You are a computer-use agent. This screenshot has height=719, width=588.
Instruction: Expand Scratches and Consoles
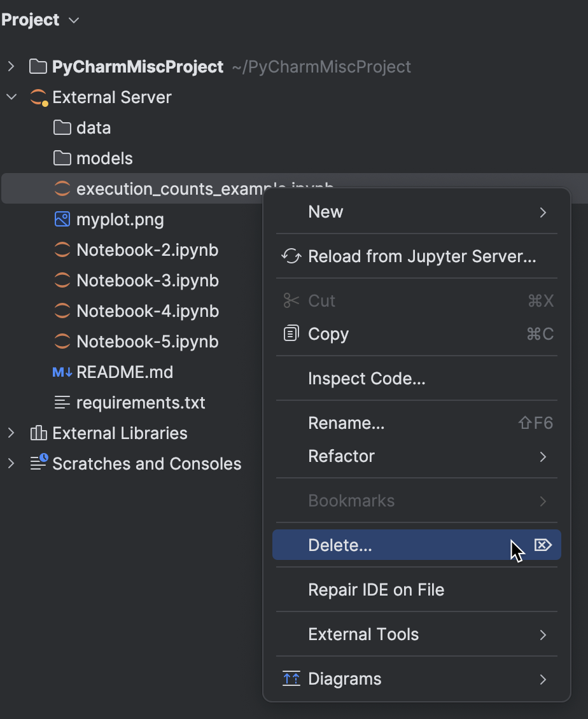tap(11, 464)
